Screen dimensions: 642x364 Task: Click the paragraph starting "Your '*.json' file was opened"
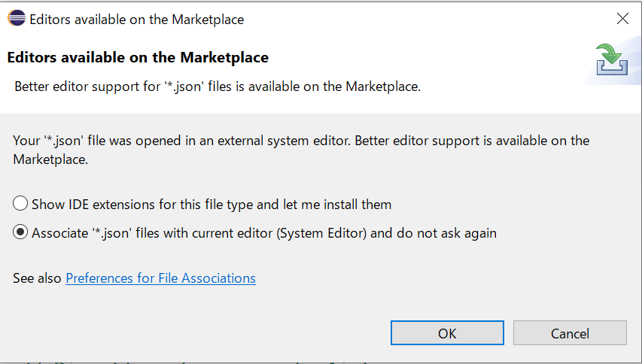301,150
